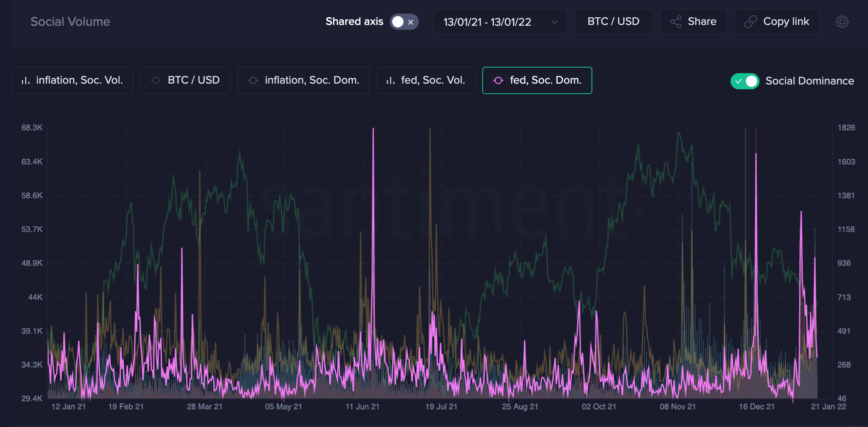Click the chain link icon
Screen dimensions: 868x427
coord(750,22)
